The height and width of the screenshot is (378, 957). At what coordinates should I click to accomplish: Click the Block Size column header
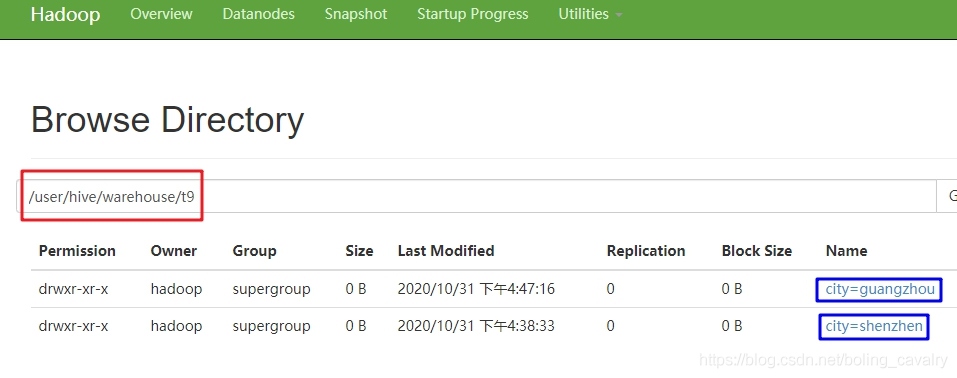(757, 251)
